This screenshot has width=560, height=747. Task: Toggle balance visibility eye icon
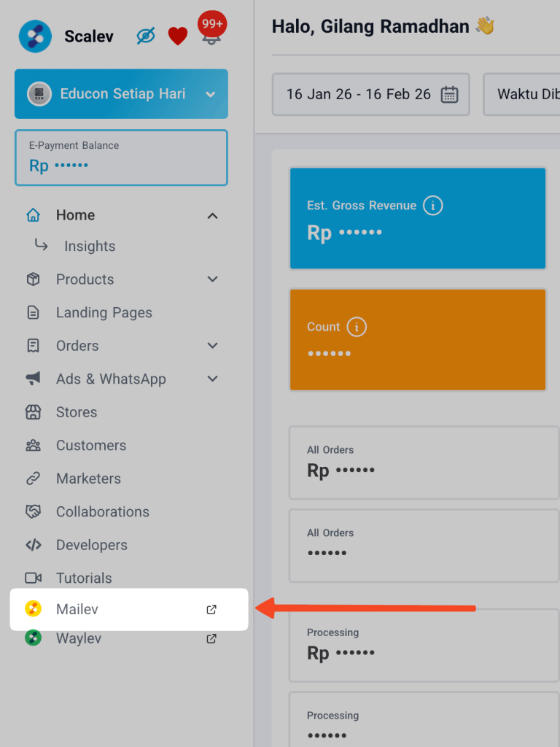point(146,36)
